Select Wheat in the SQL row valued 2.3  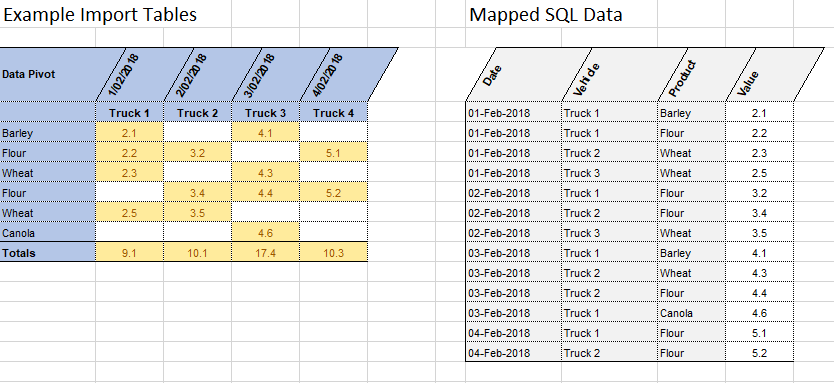pos(691,153)
